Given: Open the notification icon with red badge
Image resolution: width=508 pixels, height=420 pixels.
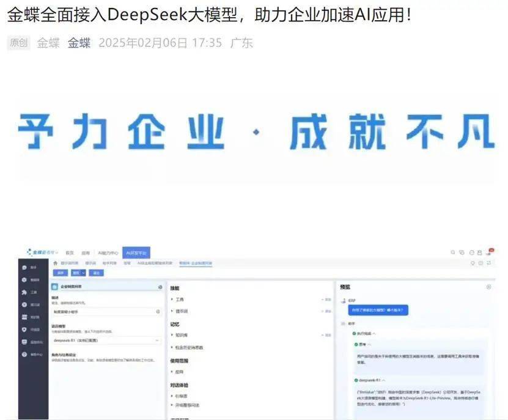Looking at the screenshot, I should 490,252.
